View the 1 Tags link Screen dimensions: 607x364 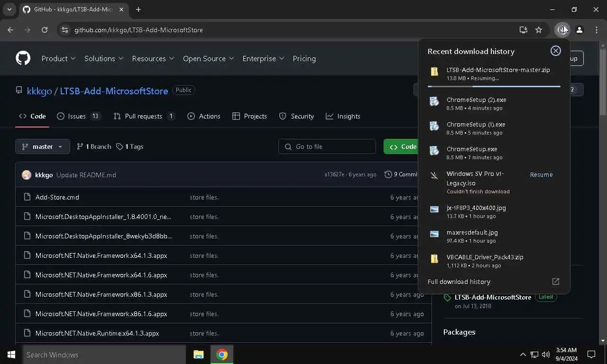pyautogui.click(x=130, y=146)
